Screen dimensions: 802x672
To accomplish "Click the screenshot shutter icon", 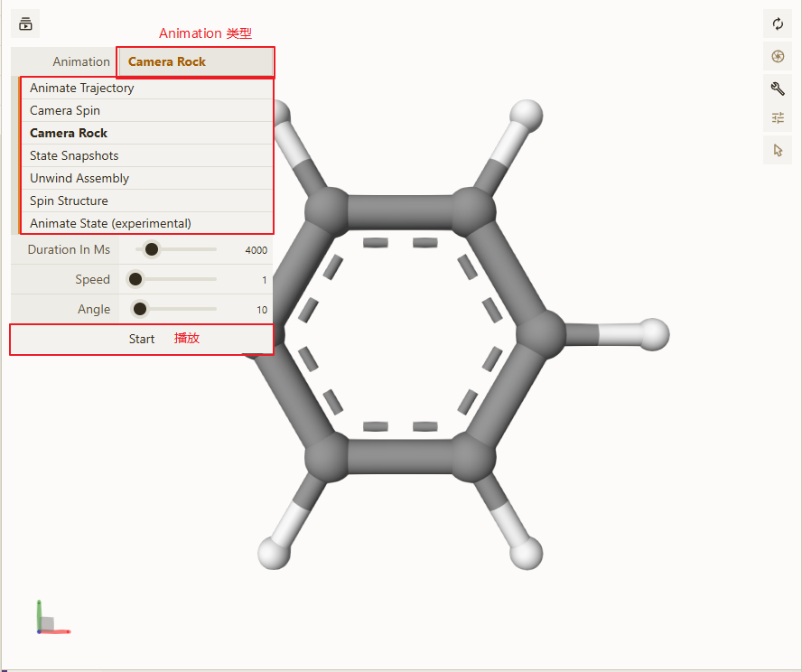I will click(x=778, y=56).
